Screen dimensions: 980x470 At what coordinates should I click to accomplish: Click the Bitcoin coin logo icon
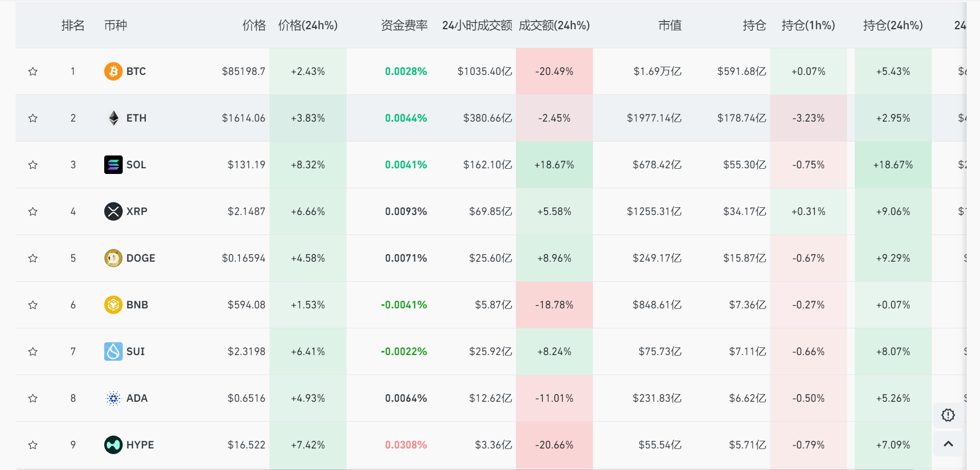(113, 71)
